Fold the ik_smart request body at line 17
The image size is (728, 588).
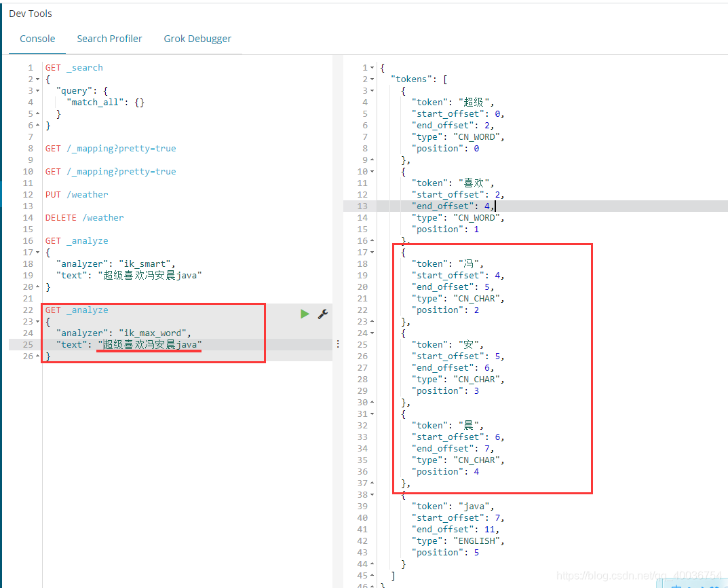[x=37, y=253]
